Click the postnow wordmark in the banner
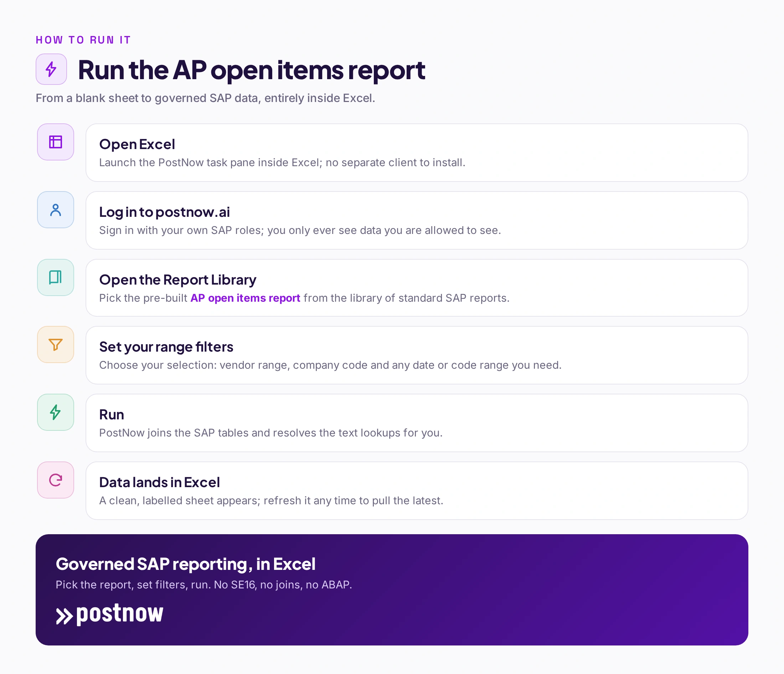Image resolution: width=784 pixels, height=674 pixels. coord(120,614)
